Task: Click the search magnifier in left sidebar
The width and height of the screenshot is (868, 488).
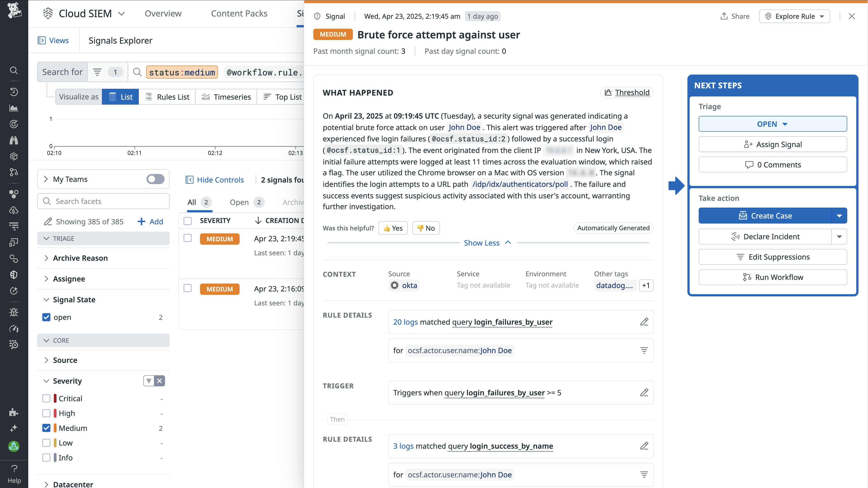Action: click(x=14, y=70)
